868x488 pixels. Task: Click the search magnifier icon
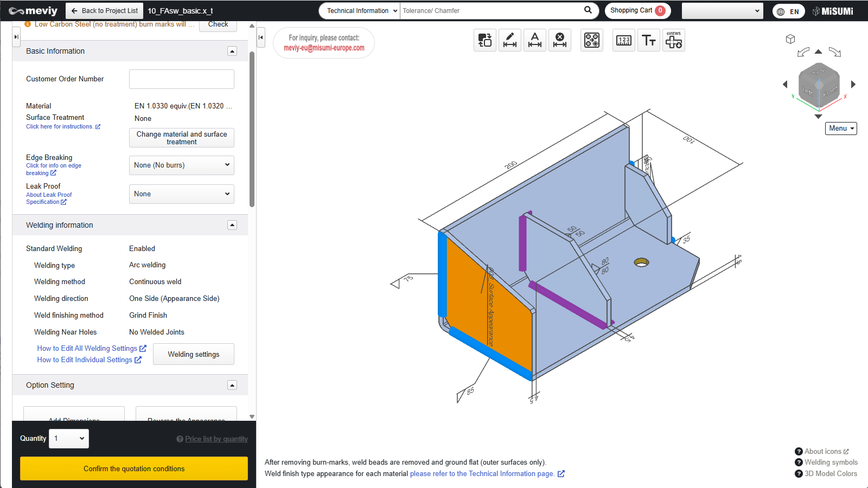point(588,10)
